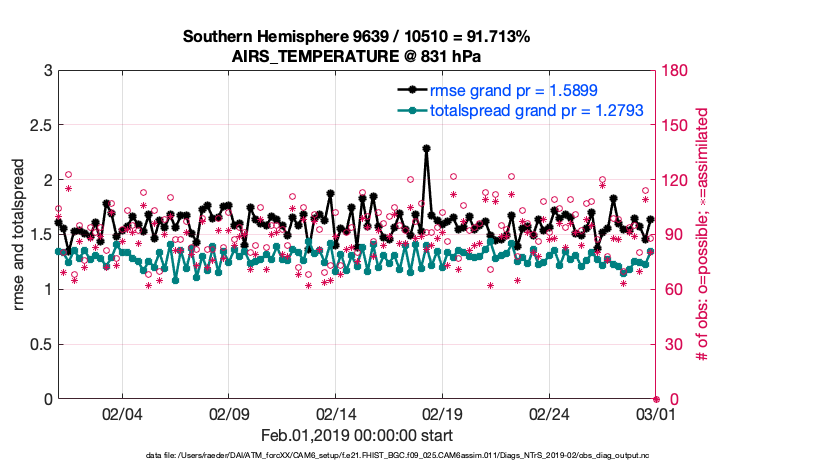Click the '# of obs' right axis label
This screenshot has width=830, height=470.
point(702,235)
